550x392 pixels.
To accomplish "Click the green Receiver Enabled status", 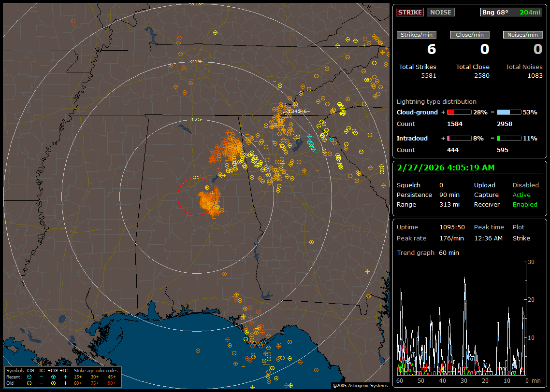I will click(525, 204).
